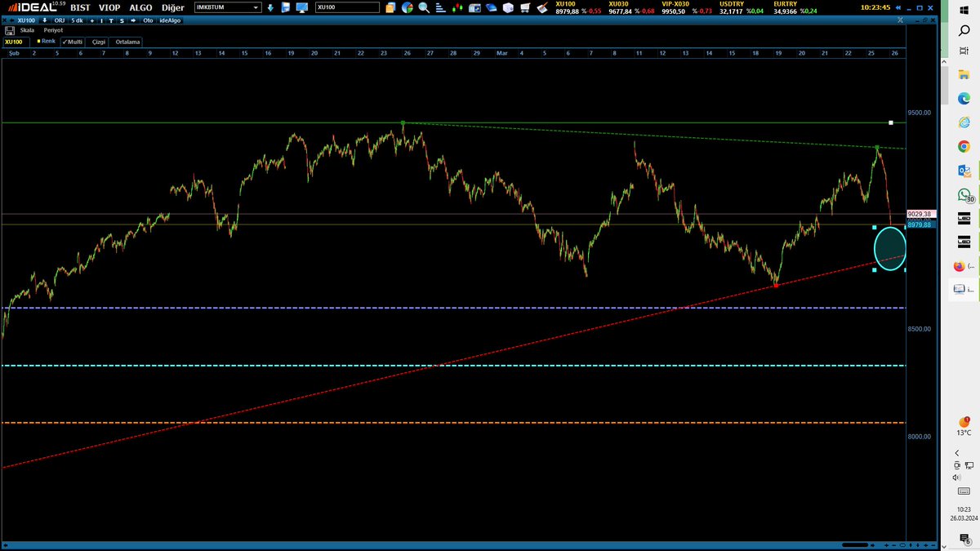Open Google Chrome from the taskbar
This screenshot has height=551, width=980.
[964, 147]
